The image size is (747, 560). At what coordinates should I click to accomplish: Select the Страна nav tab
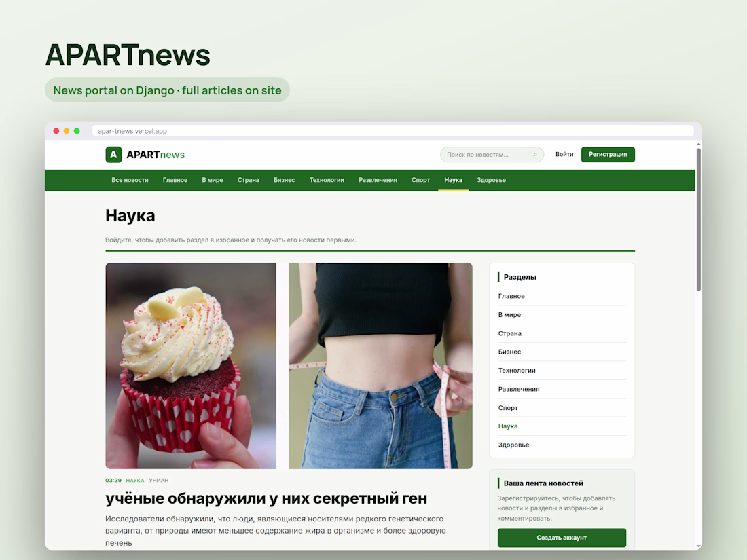click(x=248, y=180)
